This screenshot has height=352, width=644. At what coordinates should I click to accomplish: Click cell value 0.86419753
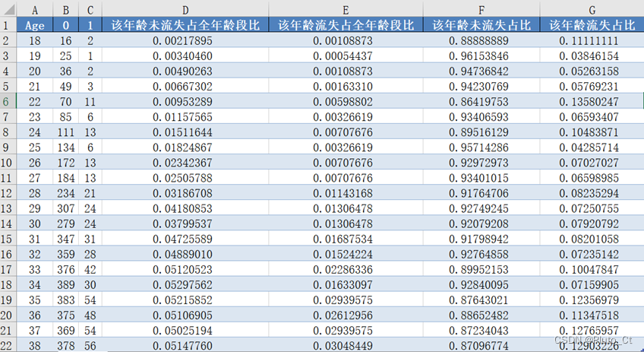[x=481, y=102]
